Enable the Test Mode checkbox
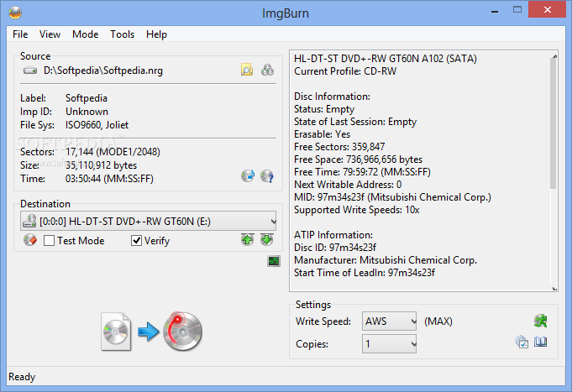572x392 pixels. point(49,241)
